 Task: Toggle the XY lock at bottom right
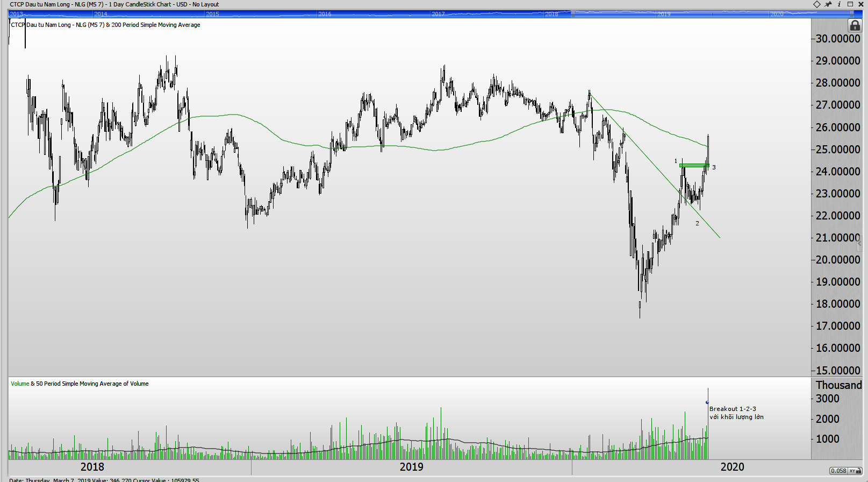pos(855,471)
